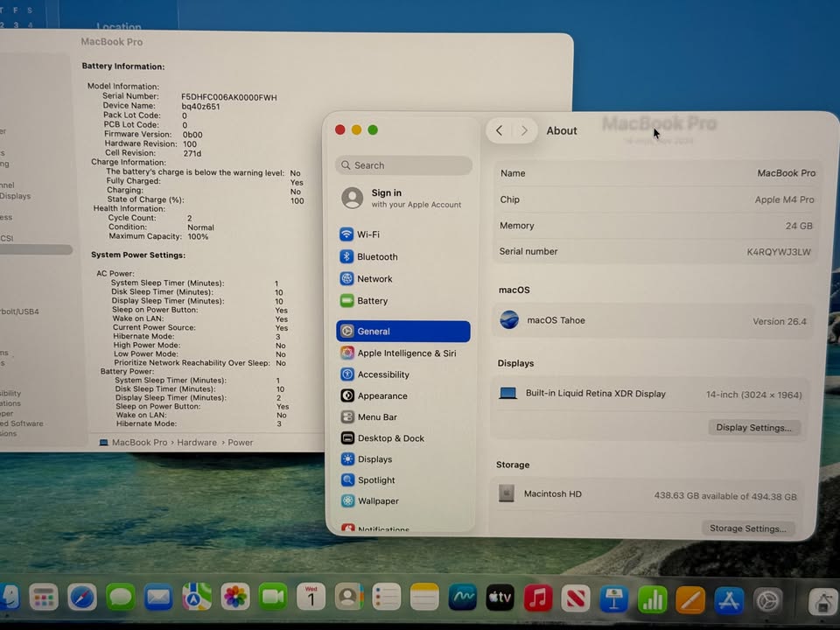
Task: Click Hardware in System Information breadcrumb
Action: [x=197, y=443]
